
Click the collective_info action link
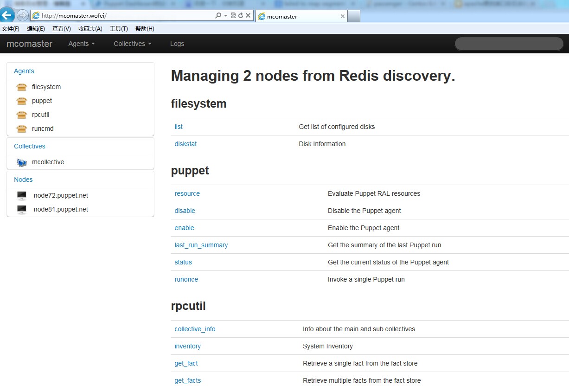click(x=195, y=329)
